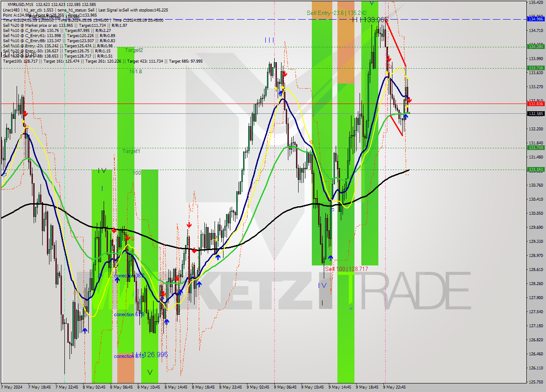This screenshot has height=392, width=546.
Task: Click the 130.050 price axis value
Action: pyautogui.click(x=536, y=213)
